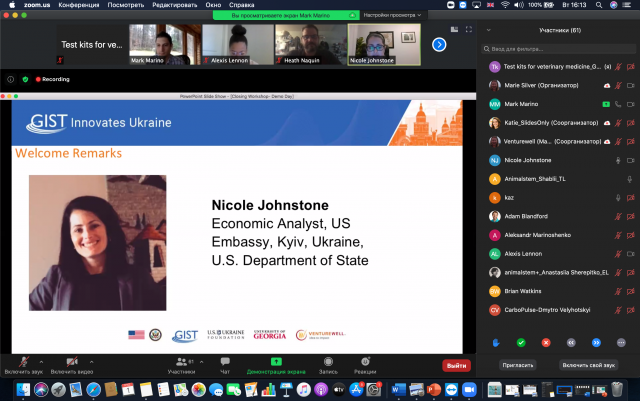Click the Пригласить invite button
This screenshot has height=401, width=640.
point(518,365)
